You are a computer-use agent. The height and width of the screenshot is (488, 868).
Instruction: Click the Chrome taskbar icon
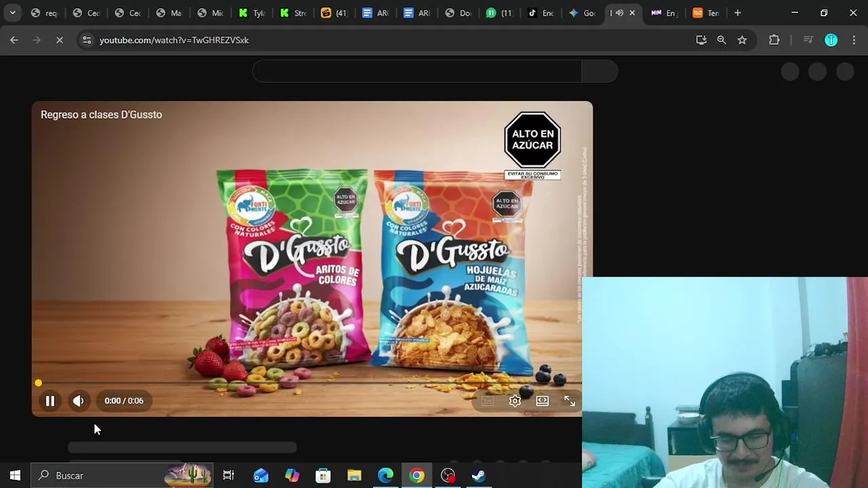[416, 476]
